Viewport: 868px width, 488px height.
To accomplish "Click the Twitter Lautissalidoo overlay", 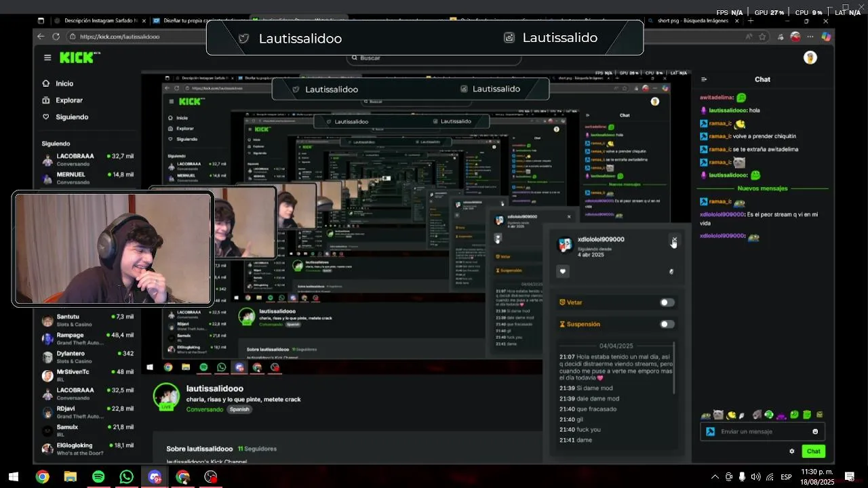I will pyautogui.click(x=292, y=39).
